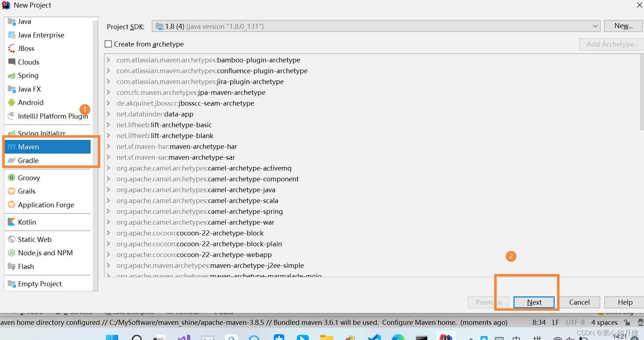Click UTF-8 encoding in status bar
Viewport: 644px width, 340px height.
click(x=575, y=322)
